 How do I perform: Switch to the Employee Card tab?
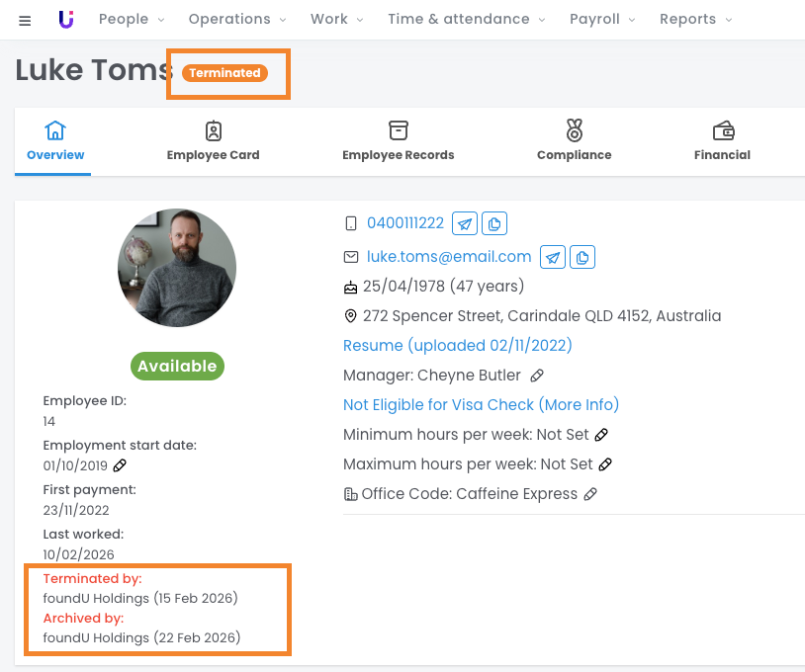point(214,140)
